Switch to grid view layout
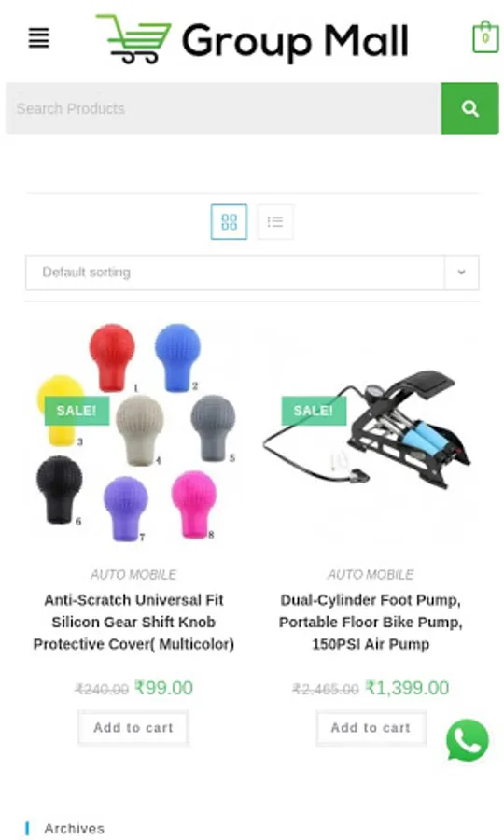 pos(229,222)
